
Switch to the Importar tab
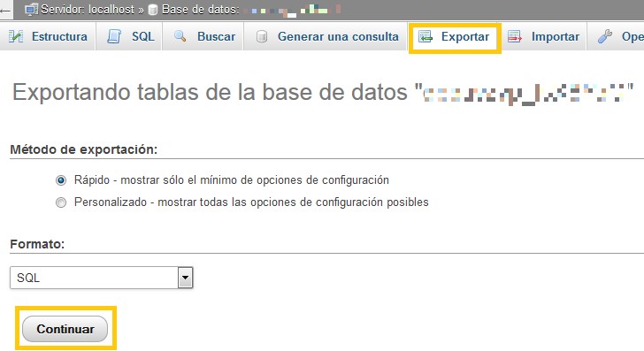pyautogui.click(x=543, y=36)
